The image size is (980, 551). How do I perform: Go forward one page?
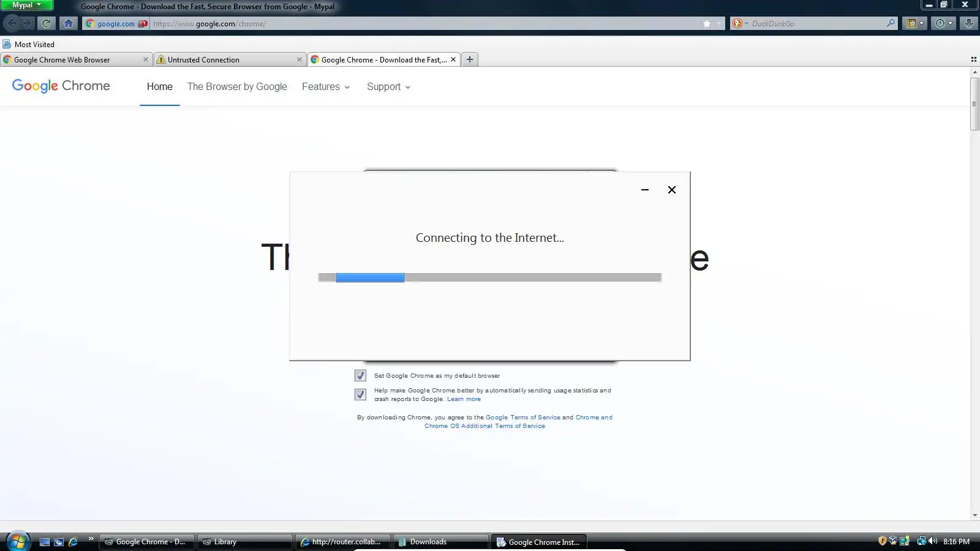pyautogui.click(x=28, y=23)
